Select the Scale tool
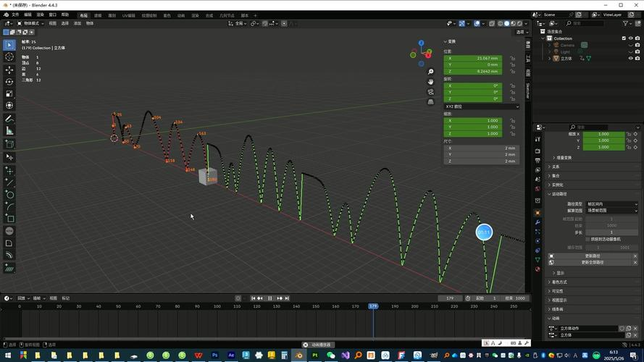The height and width of the screenshot is (362, 644). click(9, 94)
